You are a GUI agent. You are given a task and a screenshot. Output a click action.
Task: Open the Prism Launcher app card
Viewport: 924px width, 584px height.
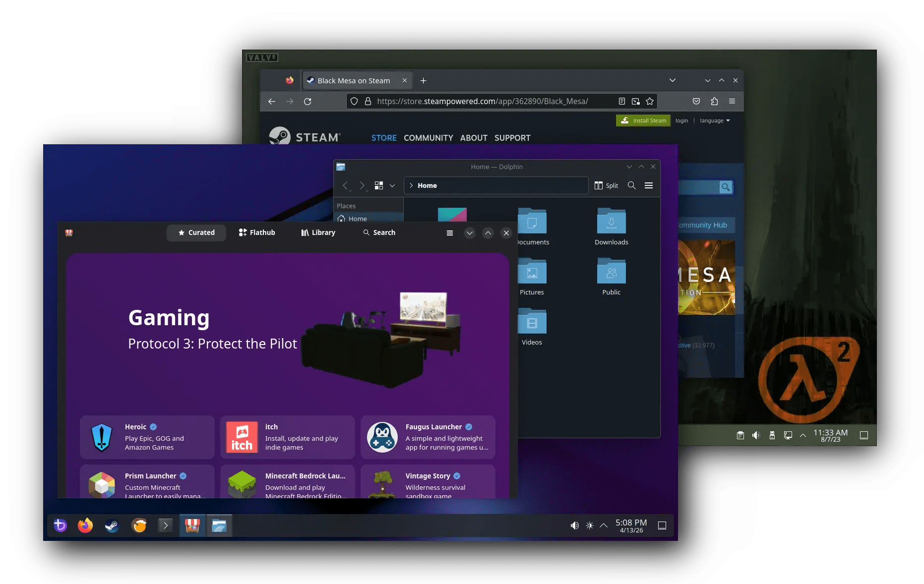pos(147,481)
